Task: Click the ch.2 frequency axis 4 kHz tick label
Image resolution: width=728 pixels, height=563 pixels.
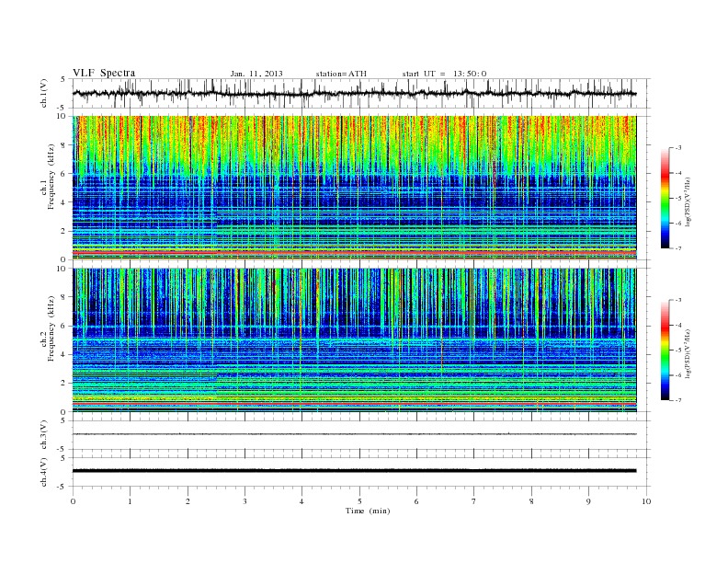Action: tap(63, 354)
